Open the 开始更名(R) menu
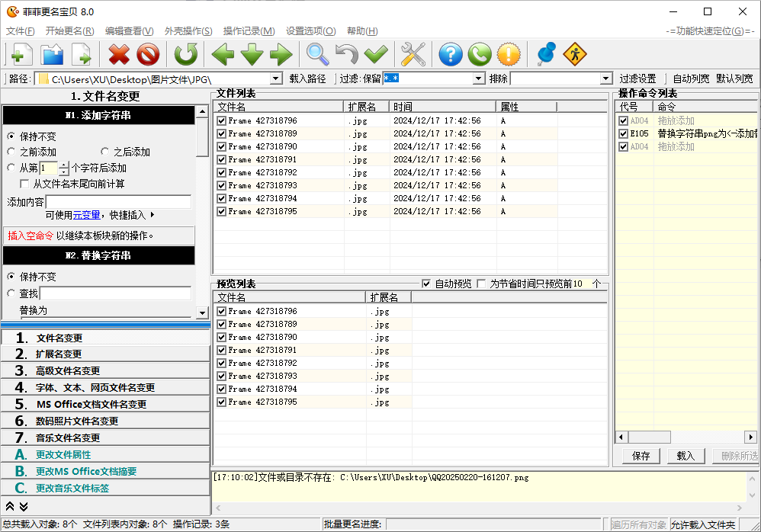The height and width of the screenshot is (532, 761). pos(69,31)
